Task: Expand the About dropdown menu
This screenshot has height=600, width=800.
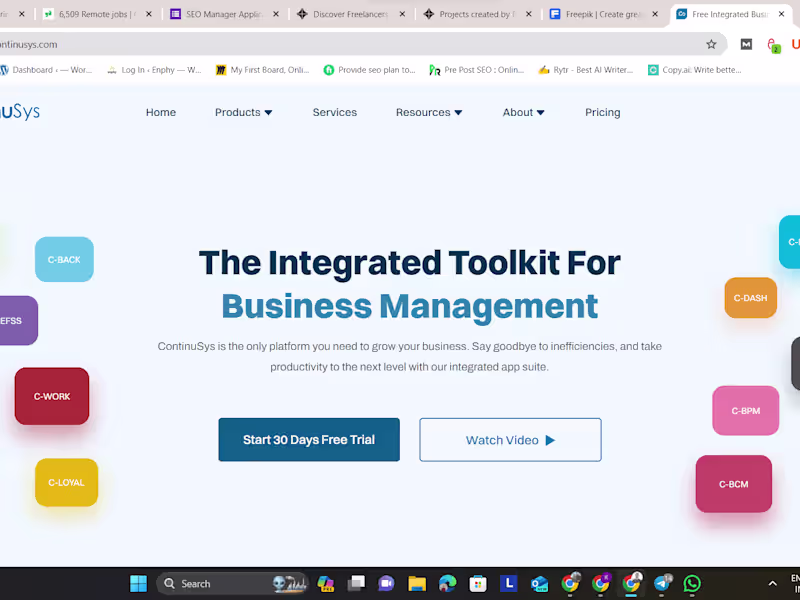Action: pos(523,112)
